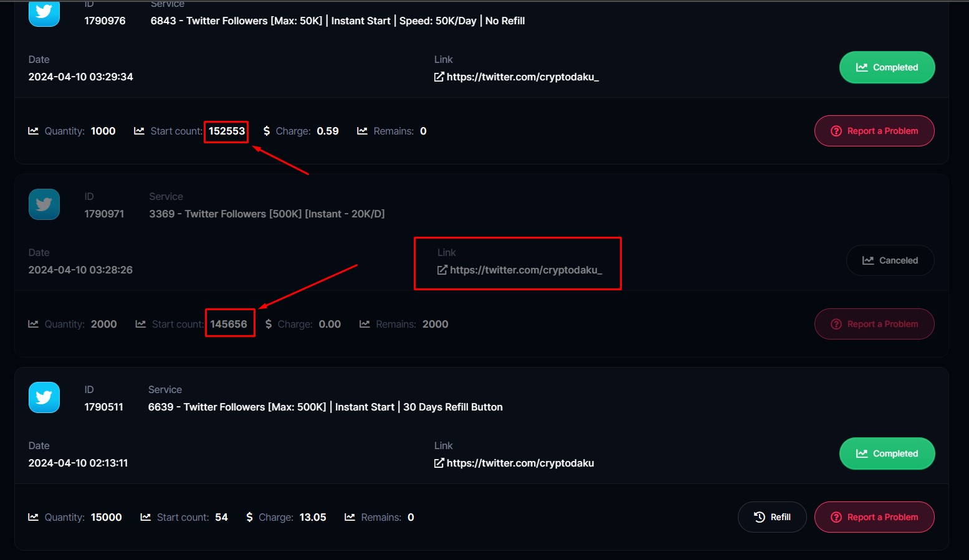Click start count chart icon for 145656
This screenshot has width=969, height=560.
point(141,324)
